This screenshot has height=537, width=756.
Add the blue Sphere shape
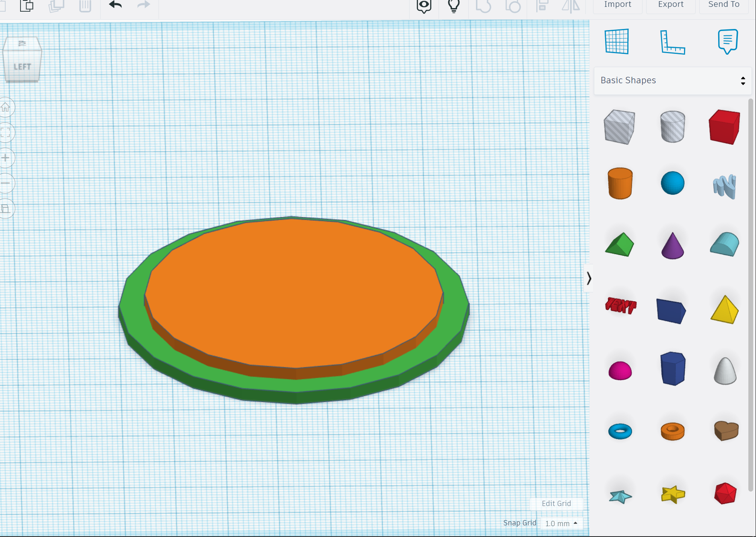(x=672, y=183)
